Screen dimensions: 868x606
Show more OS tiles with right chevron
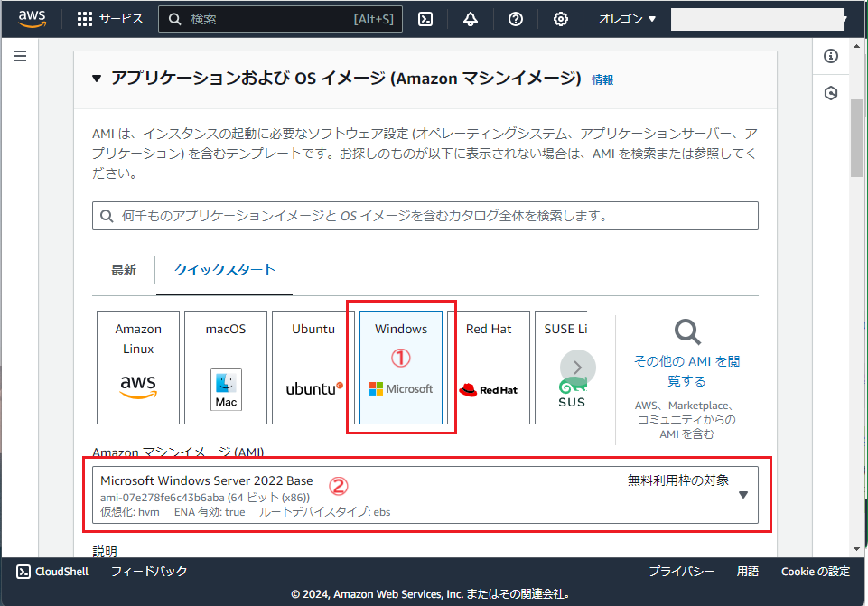578,368
